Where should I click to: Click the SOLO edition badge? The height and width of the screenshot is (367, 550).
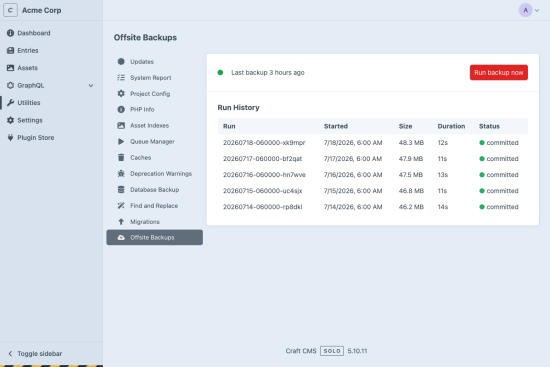coord(332,351)
